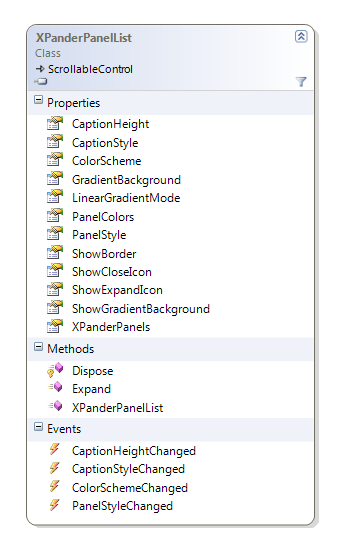Click the CaptionStyleChanged event lightning icon
The width and height of the screenshot is (360, 559).
(55, 468)
